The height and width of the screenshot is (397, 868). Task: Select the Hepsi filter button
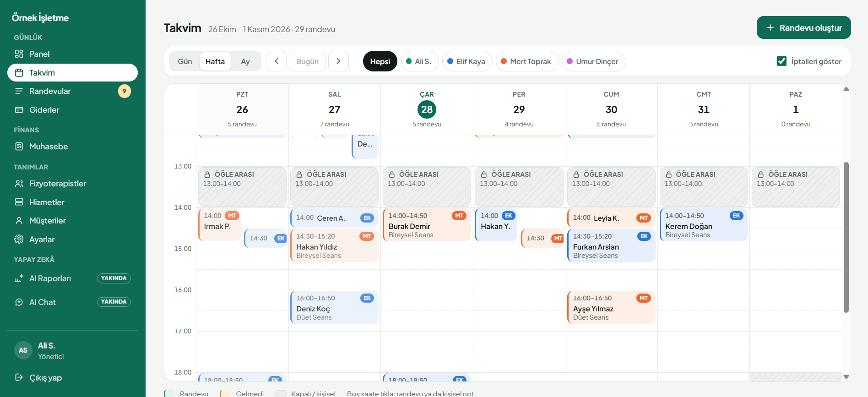pos(380,61)
